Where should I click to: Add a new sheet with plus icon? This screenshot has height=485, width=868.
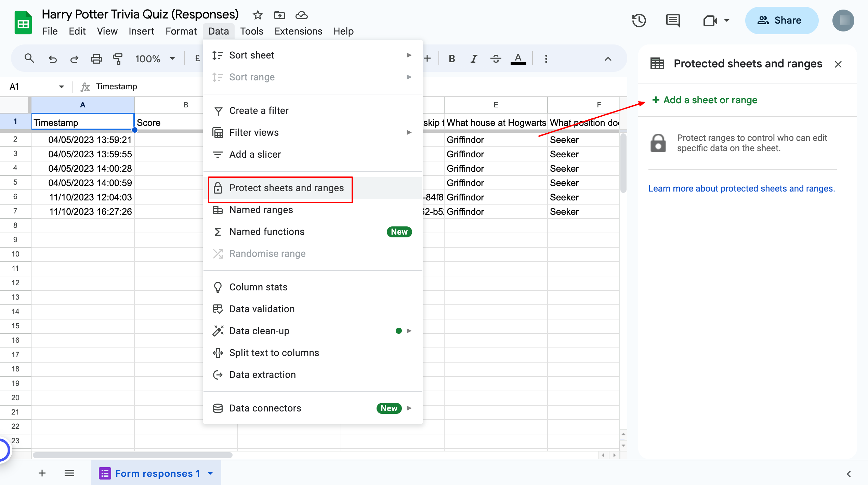pos(42,473)
